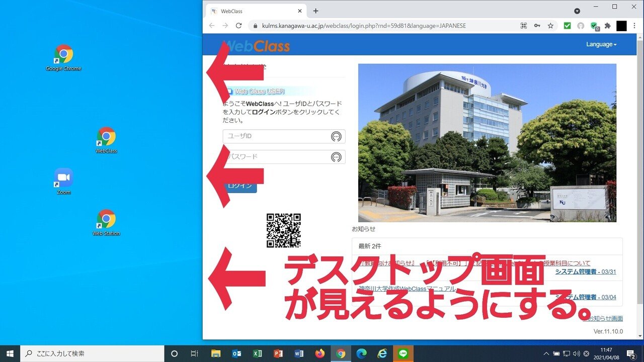Image resolution: width=644 pixels, height=362 pixels.
Task: Show hidden system tray icons
Action: (x=546, y=353)
